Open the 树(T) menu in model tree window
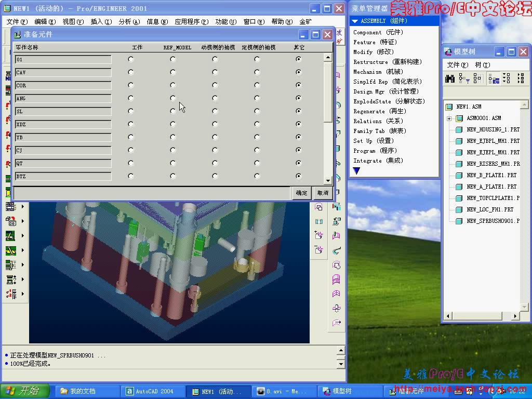This screenshot has width=532, height=399. (482, 65)
